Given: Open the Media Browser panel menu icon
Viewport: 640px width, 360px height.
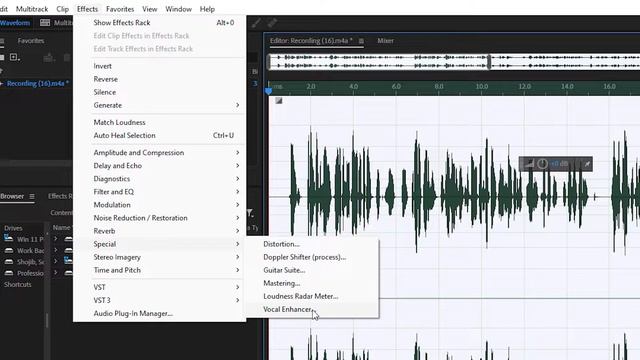Looking at the screenshot, I should (x=32, y=196).
